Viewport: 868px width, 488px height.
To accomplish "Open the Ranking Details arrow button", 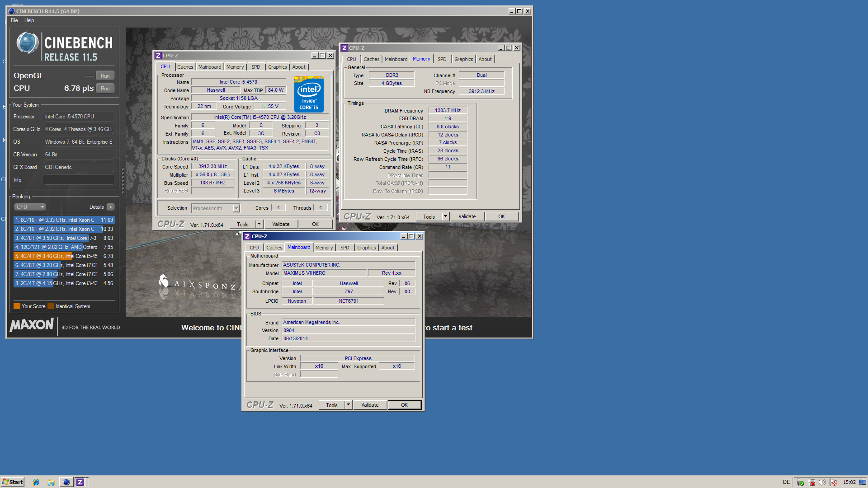I will pyautogui.click(x=110, y=207).
